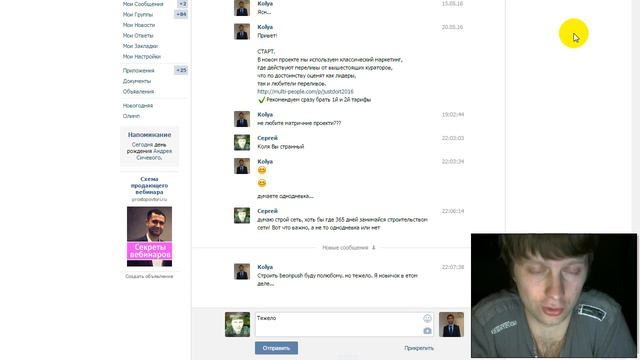Select the 22:07:38 message timestamp
The image size is (640, 360).
[453, 267]
